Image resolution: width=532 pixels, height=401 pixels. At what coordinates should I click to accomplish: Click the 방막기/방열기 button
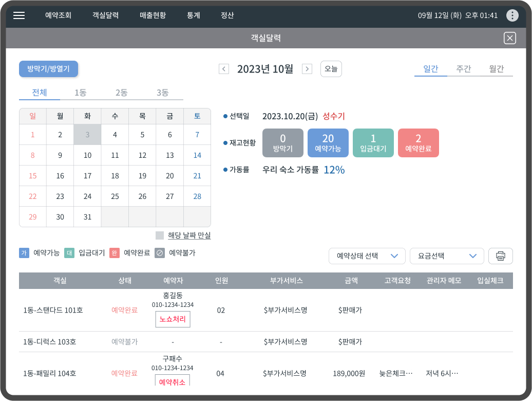[48, 69]
